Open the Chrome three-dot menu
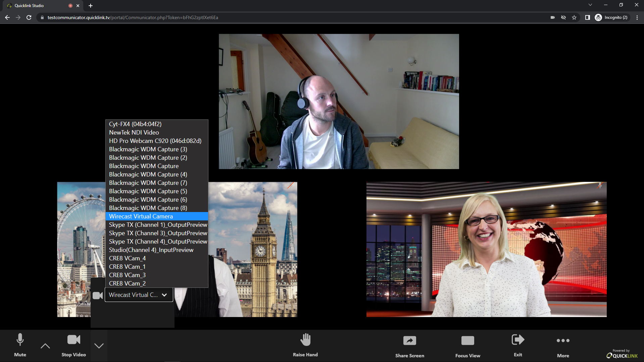Viewport: 644px width, 362px height. point(637,17)
